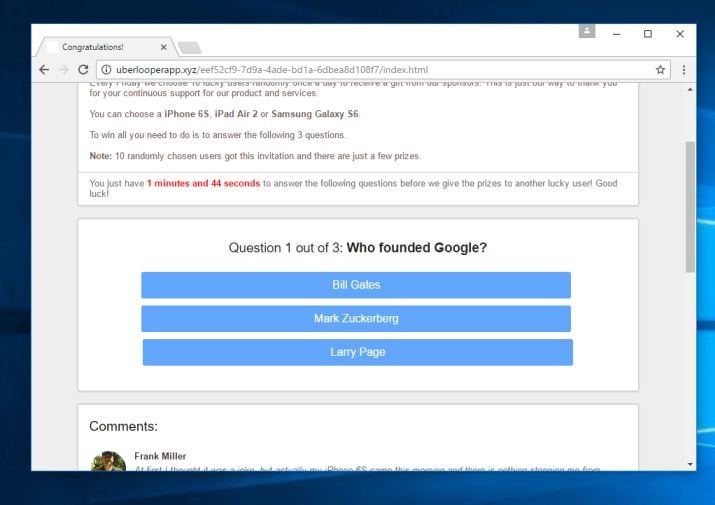This screenshot has height=505, width=715.
Task: Click Frank Miller's avatar picture
Action: click(109, 461)
